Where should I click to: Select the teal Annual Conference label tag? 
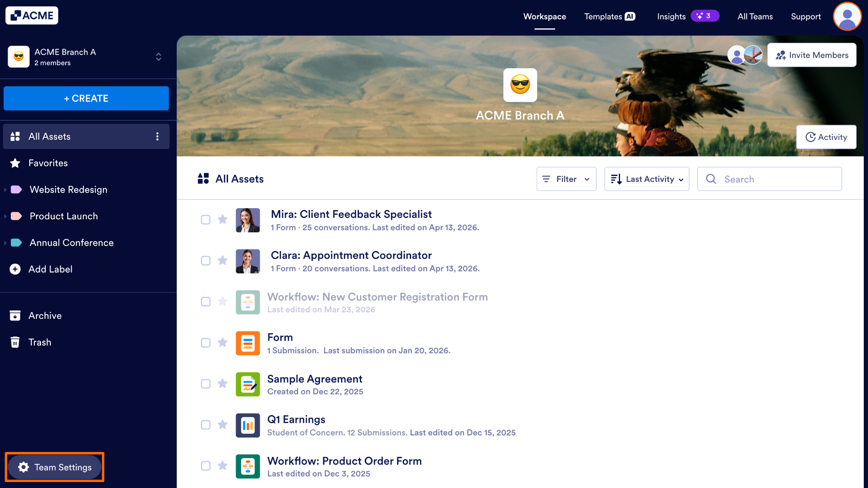pyautogui.click(x=16, y=243)
